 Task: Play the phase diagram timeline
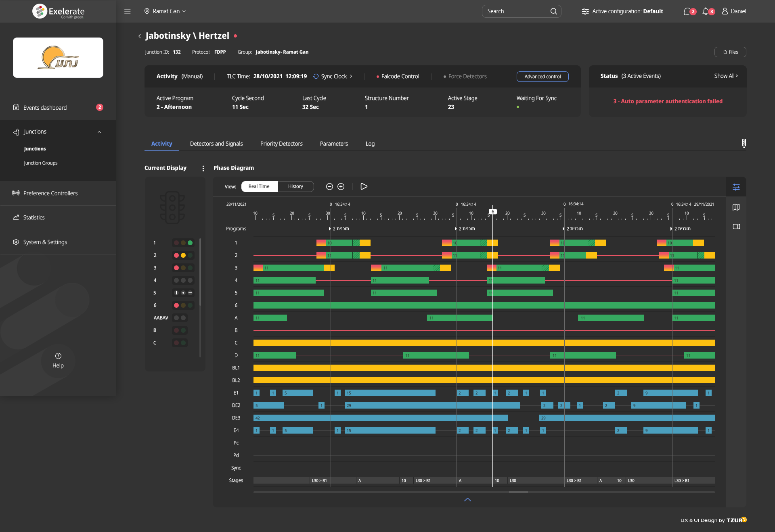click(364, 186)
